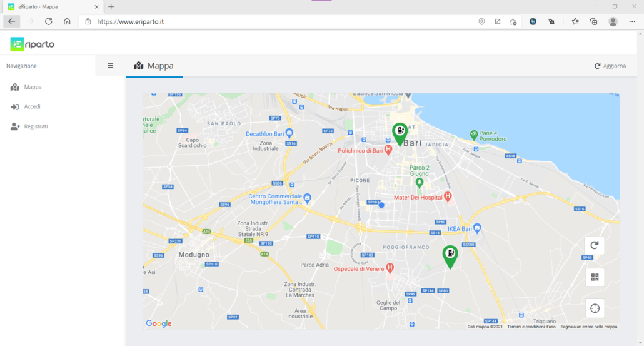Screen dimensions: 644x346
Task: Add page to favorites star icon
Action: point(513,21)
